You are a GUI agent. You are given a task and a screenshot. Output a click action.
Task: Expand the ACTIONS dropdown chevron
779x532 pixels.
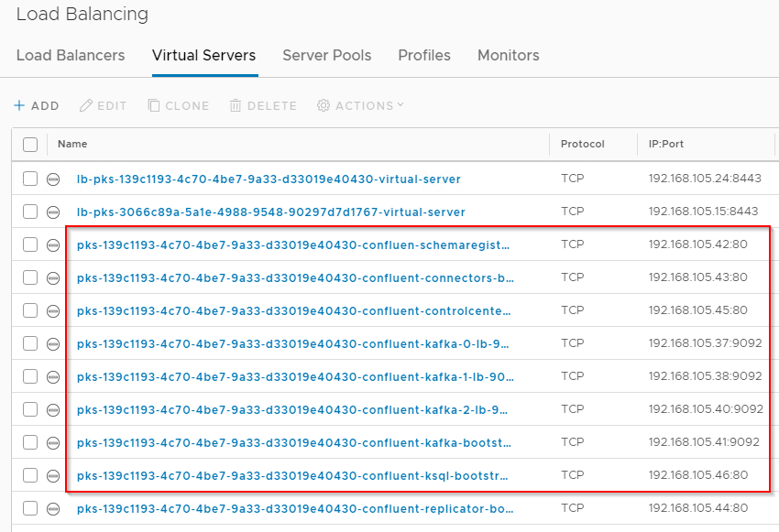(400, 104)
